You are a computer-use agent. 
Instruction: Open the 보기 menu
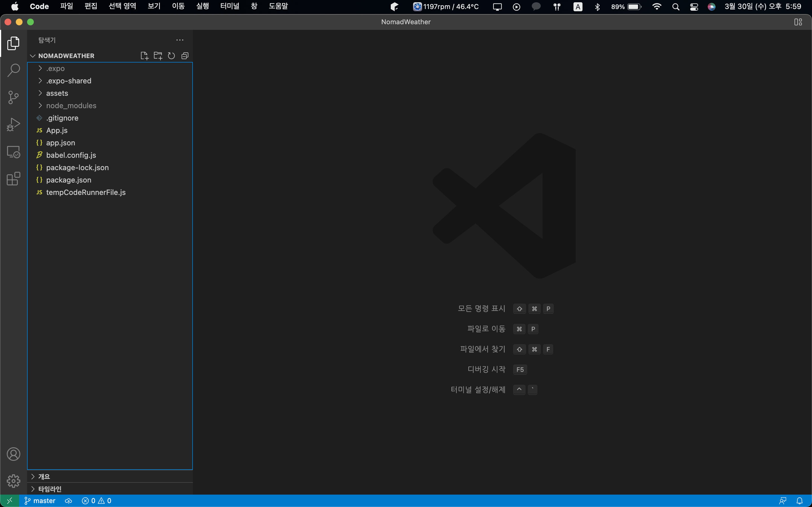pos(154,6)
